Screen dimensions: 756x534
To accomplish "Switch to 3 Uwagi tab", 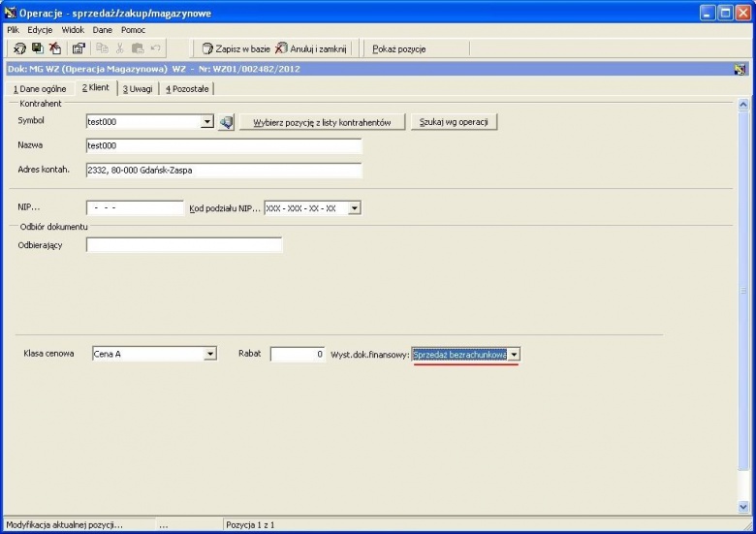I will [x=138, y=89].
